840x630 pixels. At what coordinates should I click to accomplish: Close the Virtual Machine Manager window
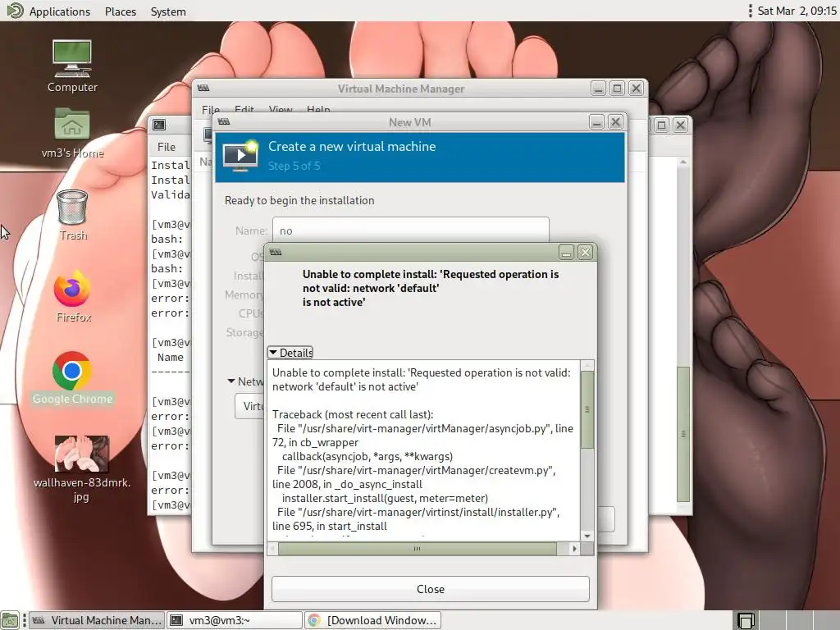(636, 88)
